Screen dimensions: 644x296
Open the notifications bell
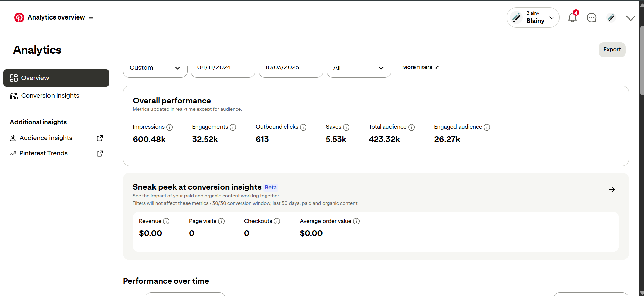[572, 17]
